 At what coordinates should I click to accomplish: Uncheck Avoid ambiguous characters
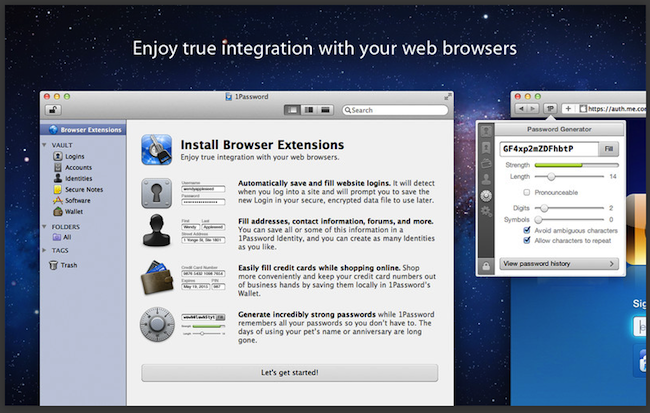pyautogui.click(x=526, y=230)
